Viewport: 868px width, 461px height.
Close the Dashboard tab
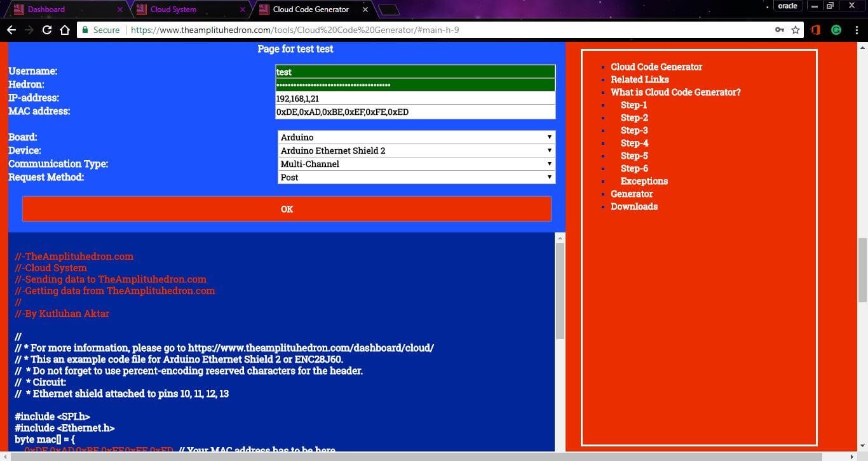(x=120, y=10)
